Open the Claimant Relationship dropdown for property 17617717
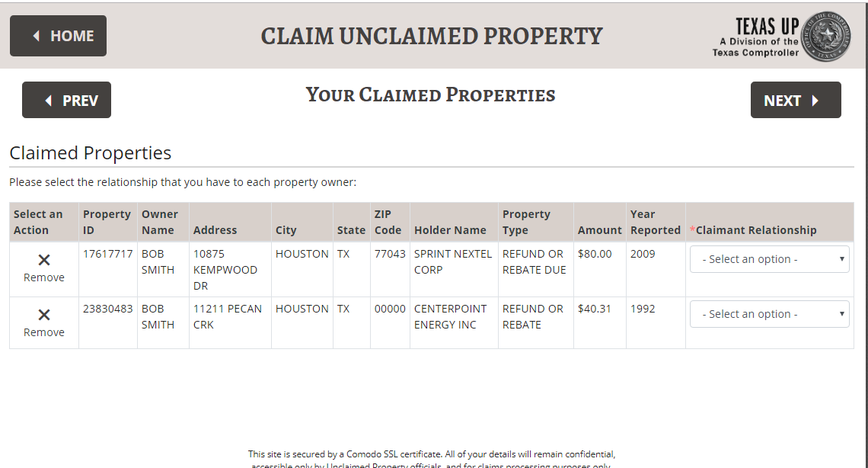 click(x=769, y=259)
